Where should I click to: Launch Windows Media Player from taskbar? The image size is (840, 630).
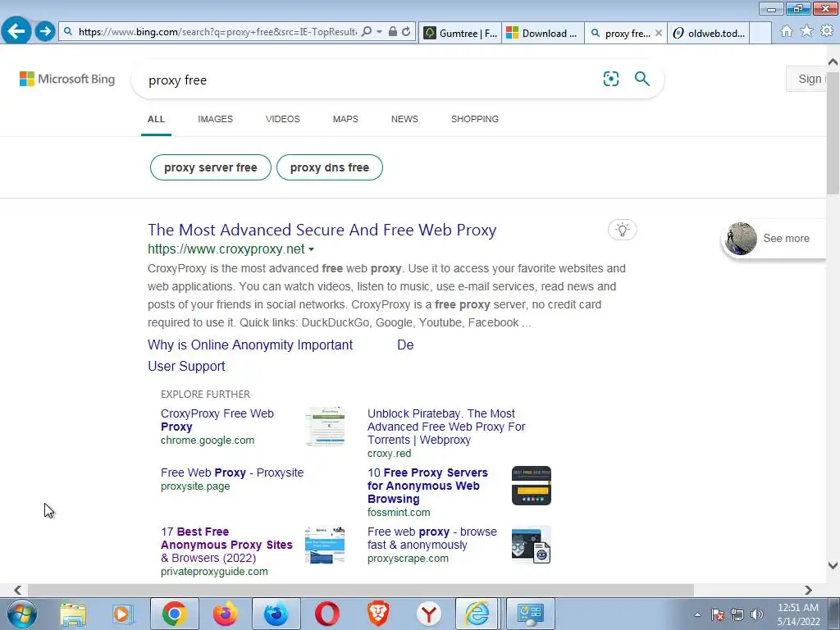point(123,614)
